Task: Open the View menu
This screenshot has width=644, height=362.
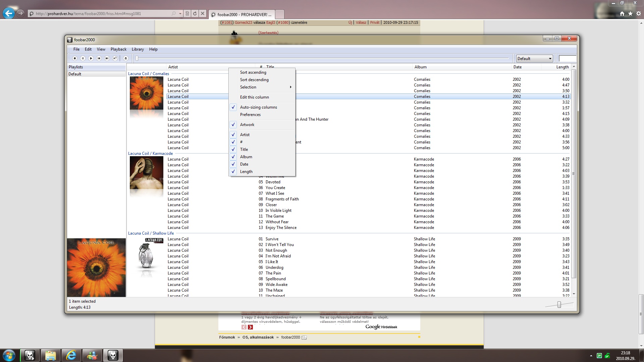Action: click(101, 49)
